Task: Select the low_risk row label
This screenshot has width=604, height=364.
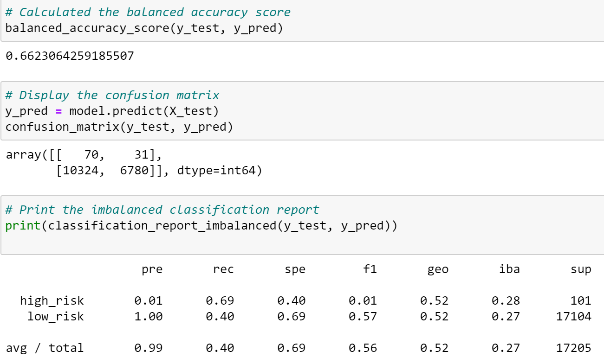Action: coord(56,317)
